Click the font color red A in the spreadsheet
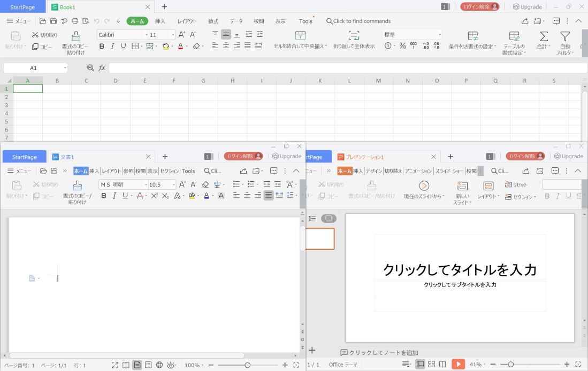 [180, 47]
